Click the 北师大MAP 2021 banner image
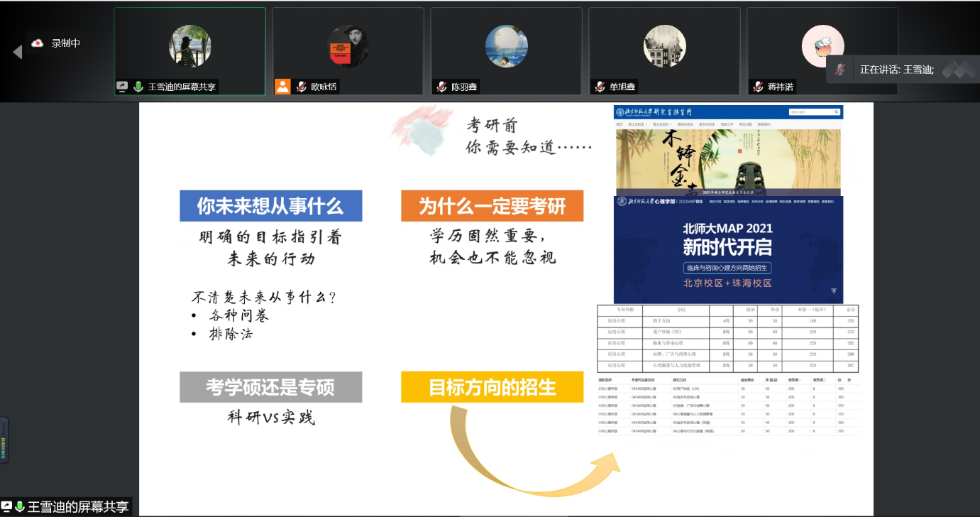The image size is (980, 517). [x=728, y=250]
